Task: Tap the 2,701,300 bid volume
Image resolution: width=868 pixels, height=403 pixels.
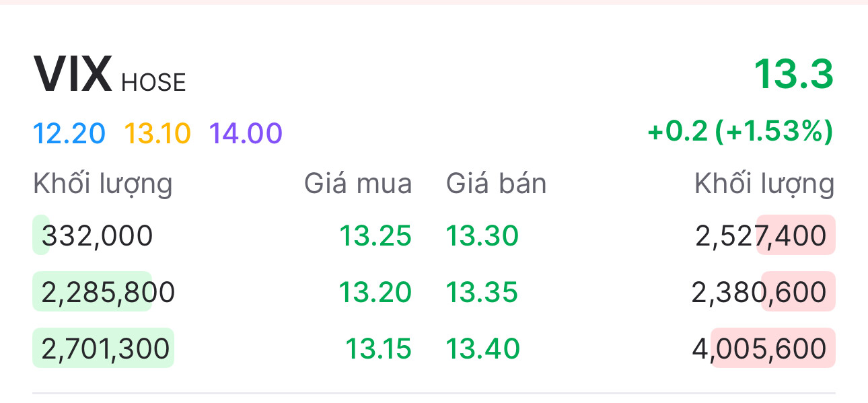Action: [105, 349]
